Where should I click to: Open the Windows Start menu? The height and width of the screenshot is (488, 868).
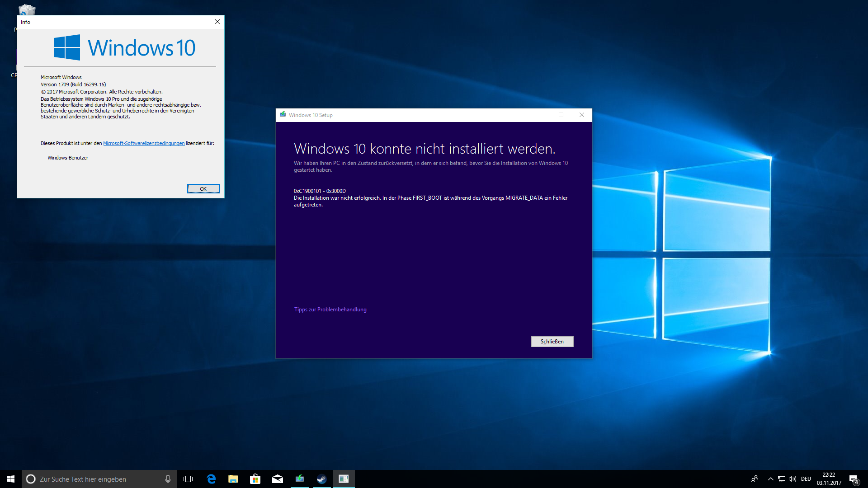[x=11, y=479]
